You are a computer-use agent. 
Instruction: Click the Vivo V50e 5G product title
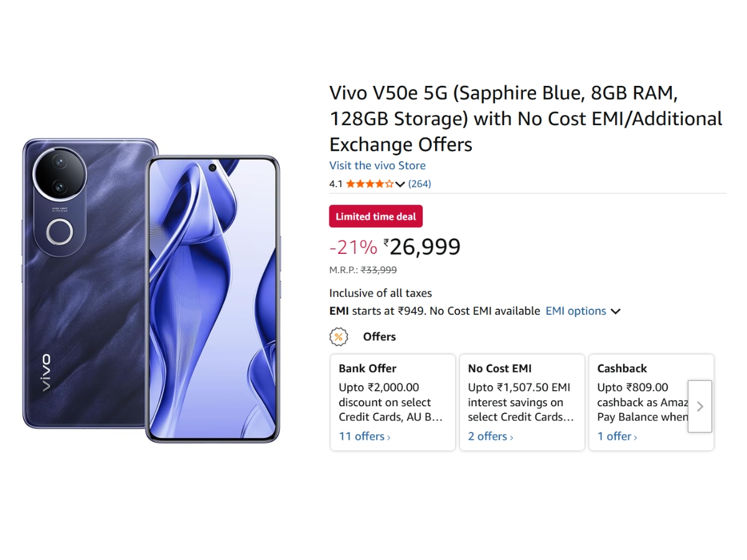pyautogui.click(x=525, y=119)
